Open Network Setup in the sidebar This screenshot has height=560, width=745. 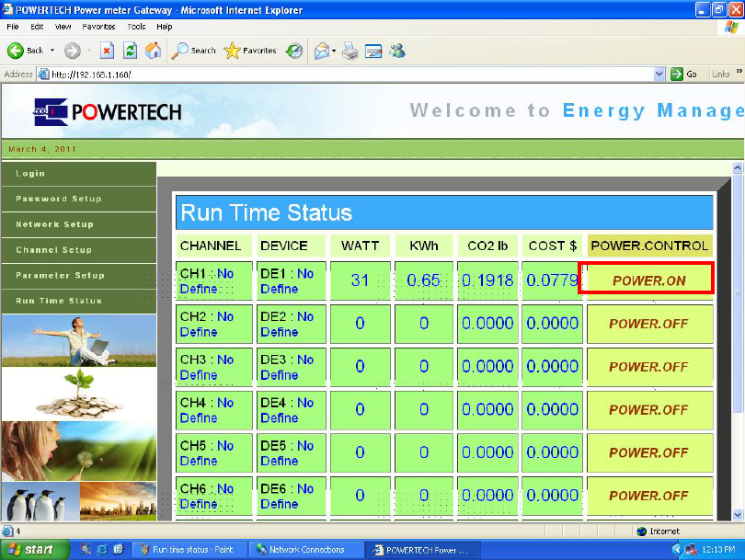(79, 224)
